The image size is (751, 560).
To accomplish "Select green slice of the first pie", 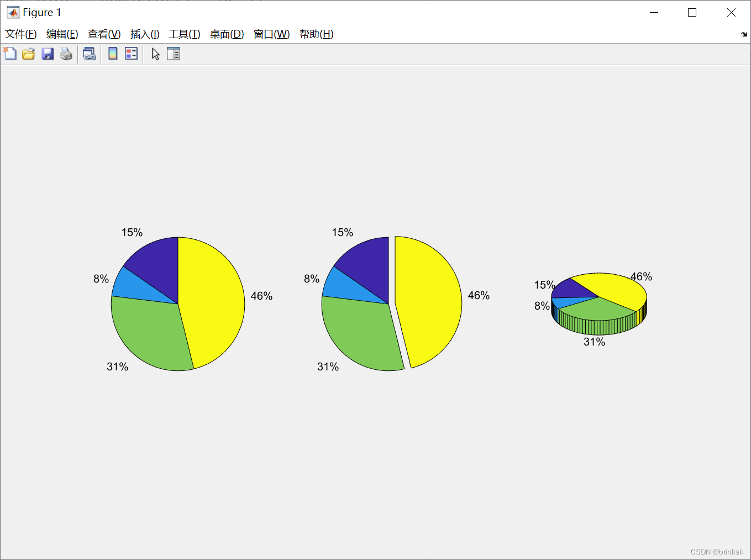I will point(152,334).
